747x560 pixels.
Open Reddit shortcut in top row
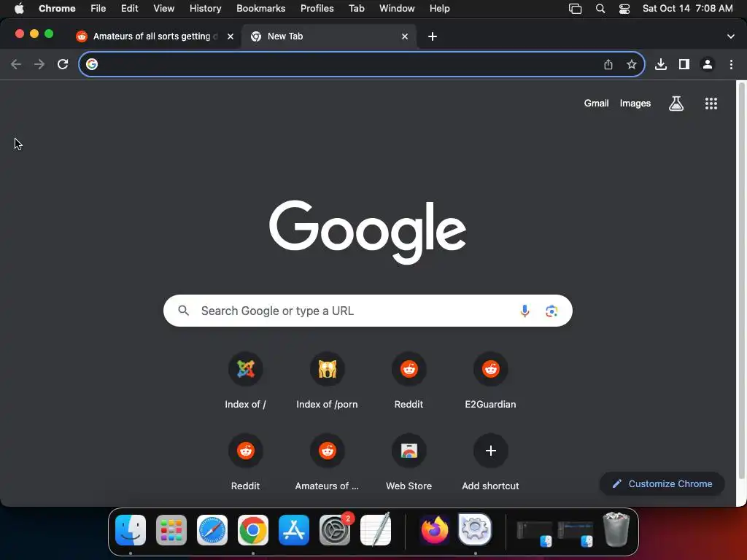(409, 381)
